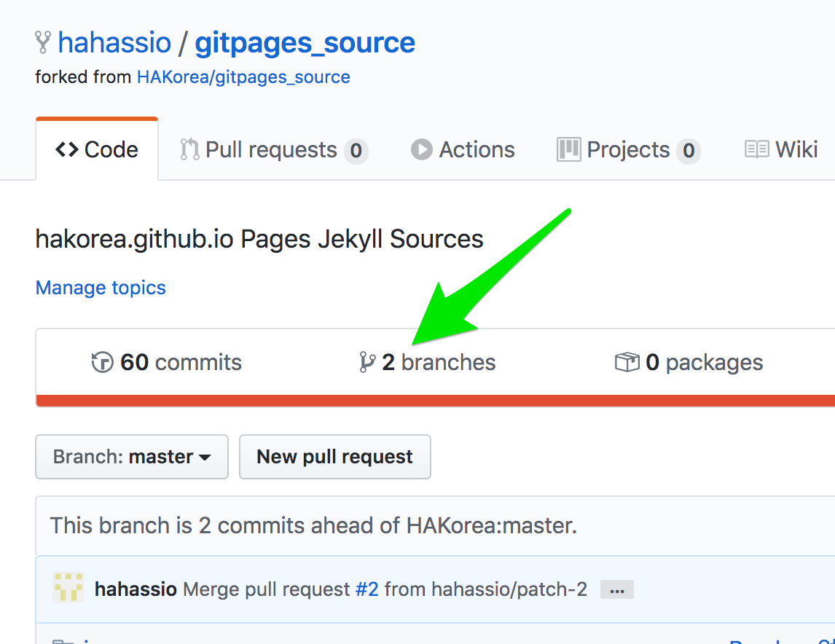Screen dimensions: 835x644
Task: Open the hahassio user profile link
Action: tap(114, 42)
